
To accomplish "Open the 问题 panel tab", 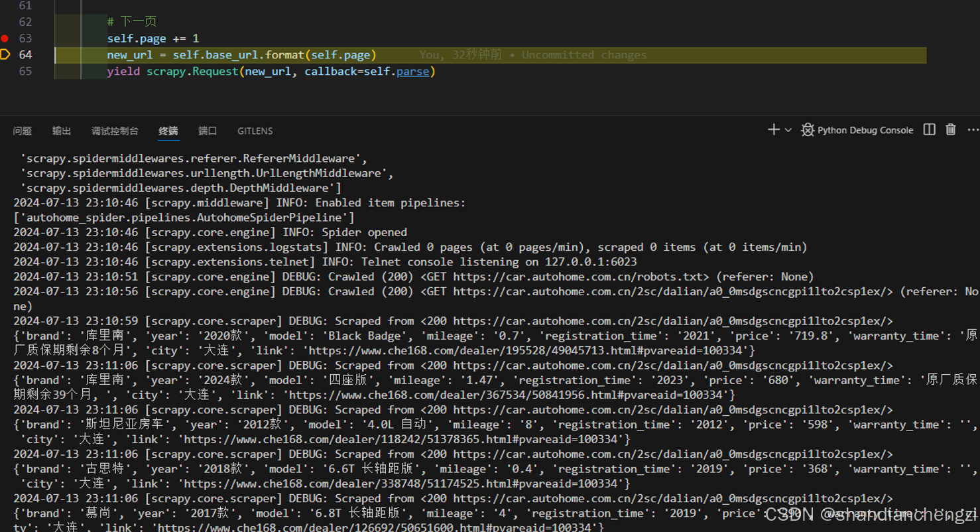I will coord(23,131).
